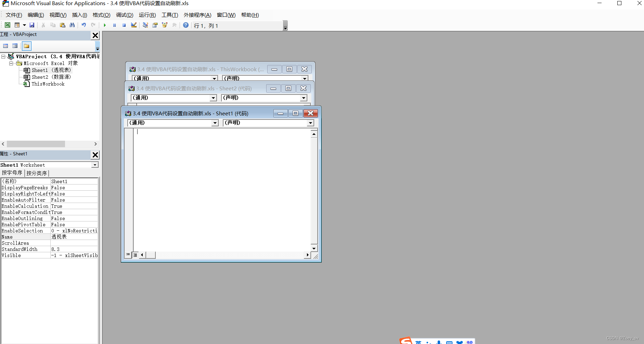
Task: Toggle Folders view in project panel
Action: (x=26, y=46)
